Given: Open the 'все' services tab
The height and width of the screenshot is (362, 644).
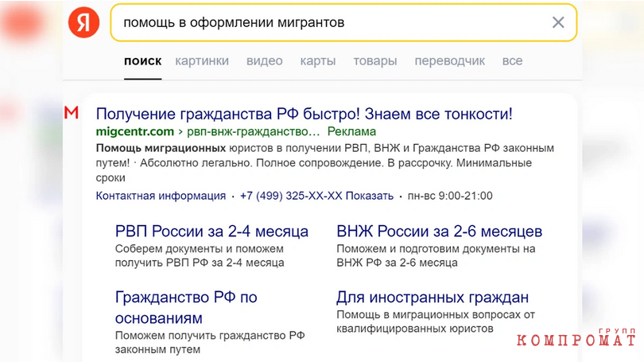Looking at the screenshot, I should 512,61.
